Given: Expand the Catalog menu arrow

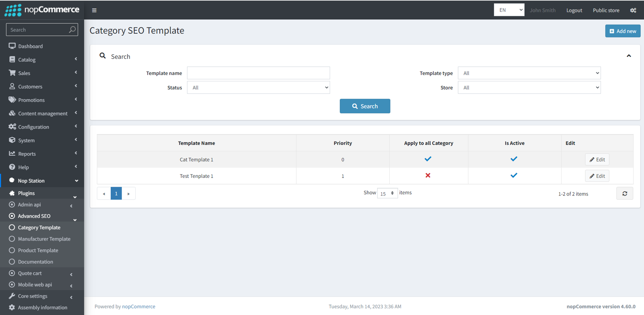Looking at the screenshot, I should tap(76, 59).
